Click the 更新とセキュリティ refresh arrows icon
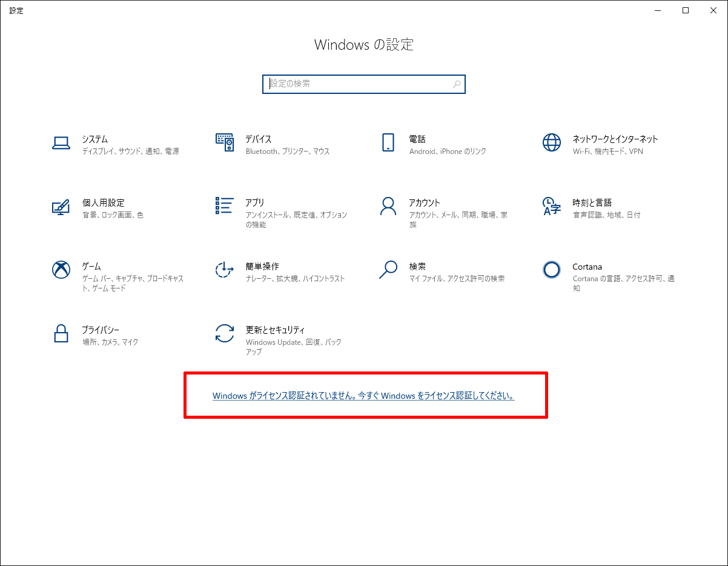The width and height of the screenshot is (728, 566). (x=225, y=333)
